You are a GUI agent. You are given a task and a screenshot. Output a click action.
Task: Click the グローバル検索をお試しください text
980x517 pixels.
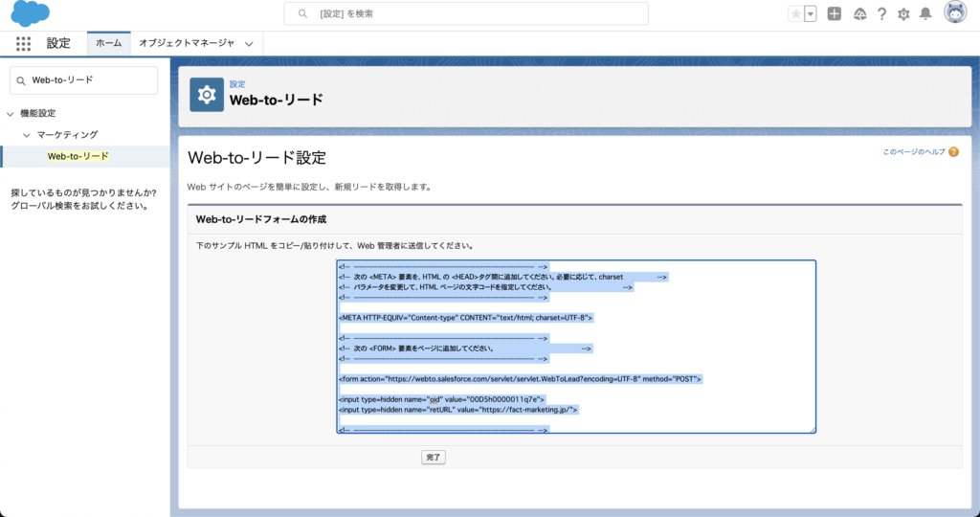click(79, 206)
